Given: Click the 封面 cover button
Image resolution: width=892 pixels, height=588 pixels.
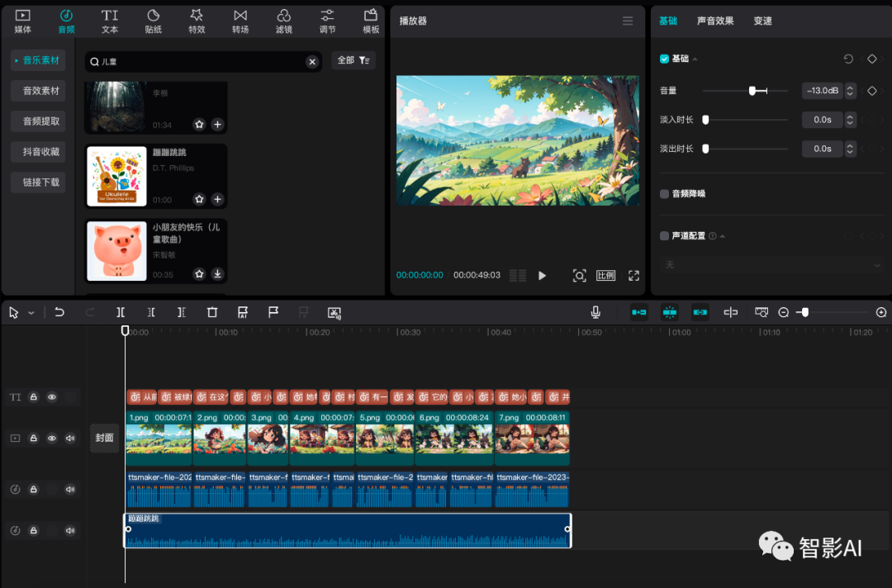Looking at the screenshot, I should 104,438.
